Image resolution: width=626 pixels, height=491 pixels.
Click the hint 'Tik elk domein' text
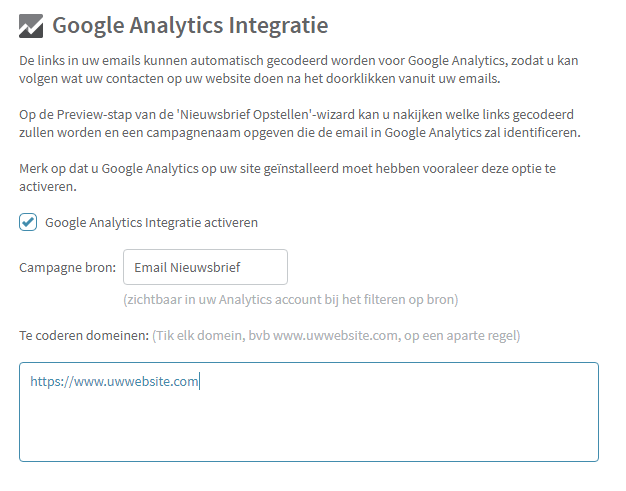198,335
